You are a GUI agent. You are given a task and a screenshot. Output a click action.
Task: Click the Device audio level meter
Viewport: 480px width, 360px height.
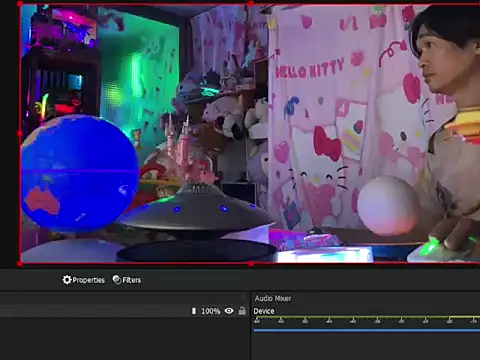367,319
